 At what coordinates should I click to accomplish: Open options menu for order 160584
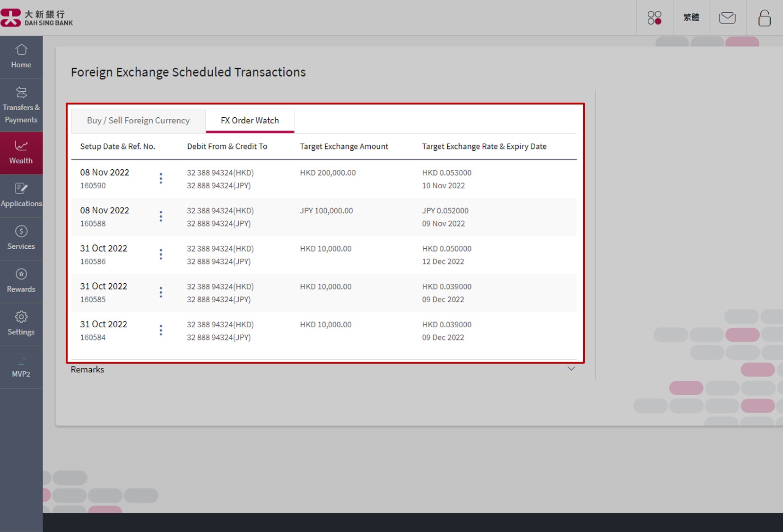161,330
